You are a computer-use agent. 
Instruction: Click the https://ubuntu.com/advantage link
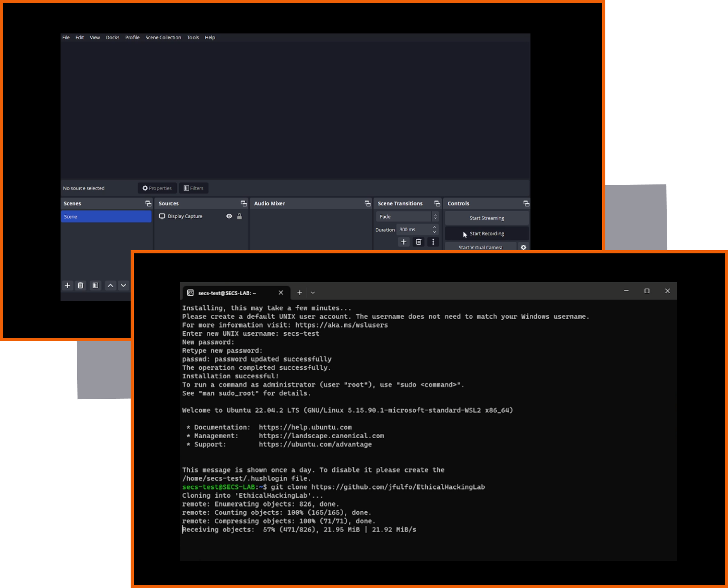[x=315, y=444]
